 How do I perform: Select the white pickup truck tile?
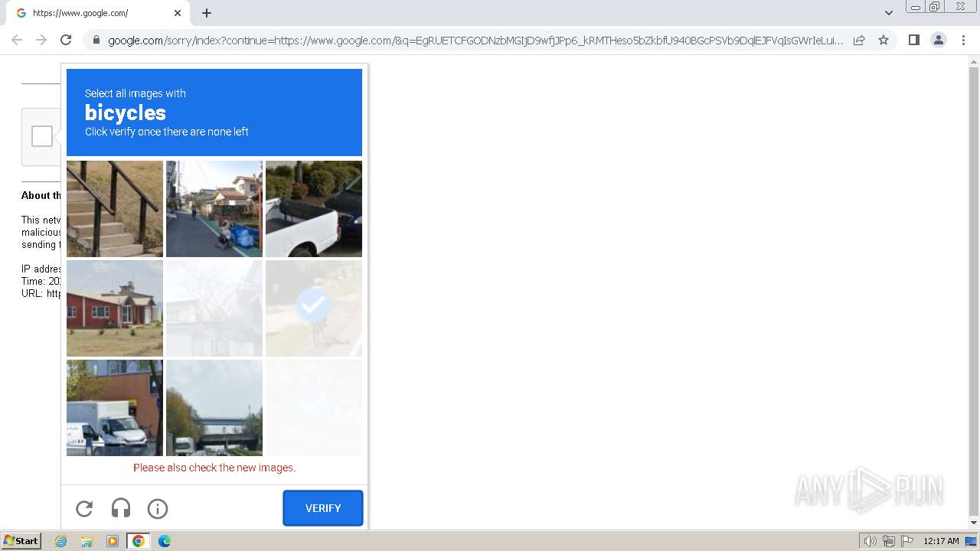[314, 209]
